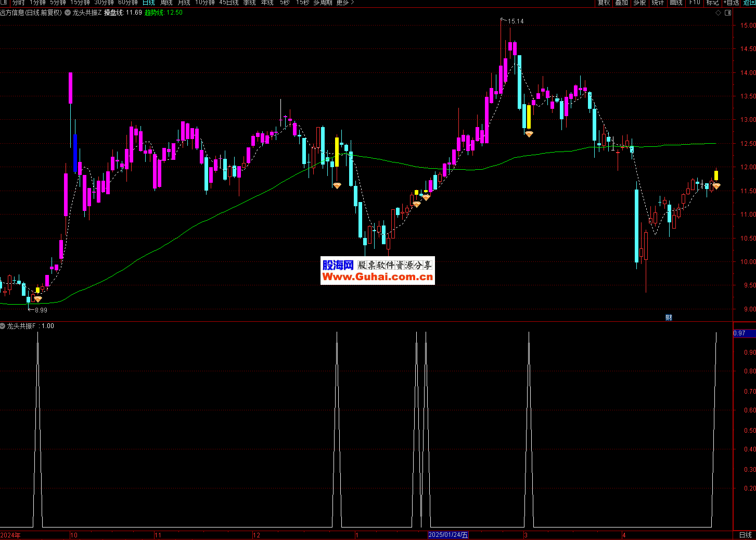Screen dimensions: 756x540
Task: Click the 龙头共振F : 1.00 label
Action: click(30, 326)
